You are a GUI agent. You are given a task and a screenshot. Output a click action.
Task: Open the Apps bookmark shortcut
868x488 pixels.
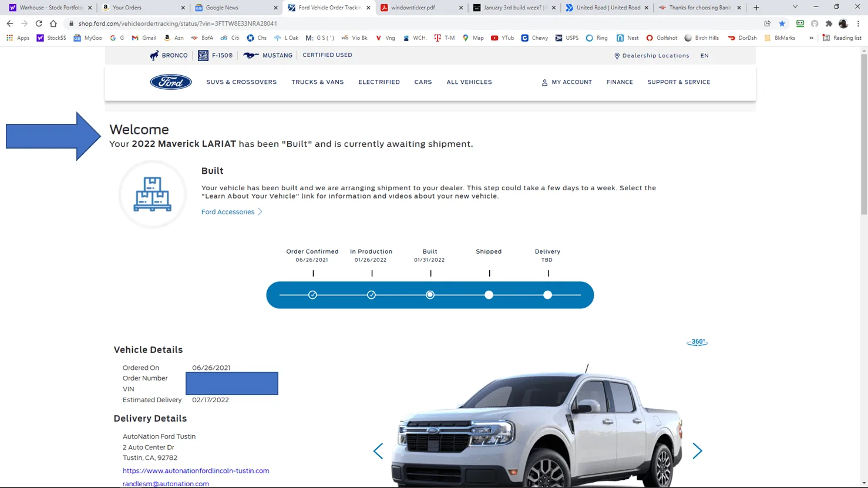pyautogui.click(x=18, y=38)
